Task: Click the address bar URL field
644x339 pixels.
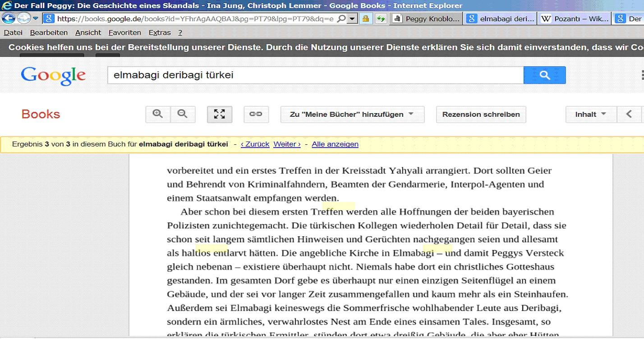Action: [195, 19]
